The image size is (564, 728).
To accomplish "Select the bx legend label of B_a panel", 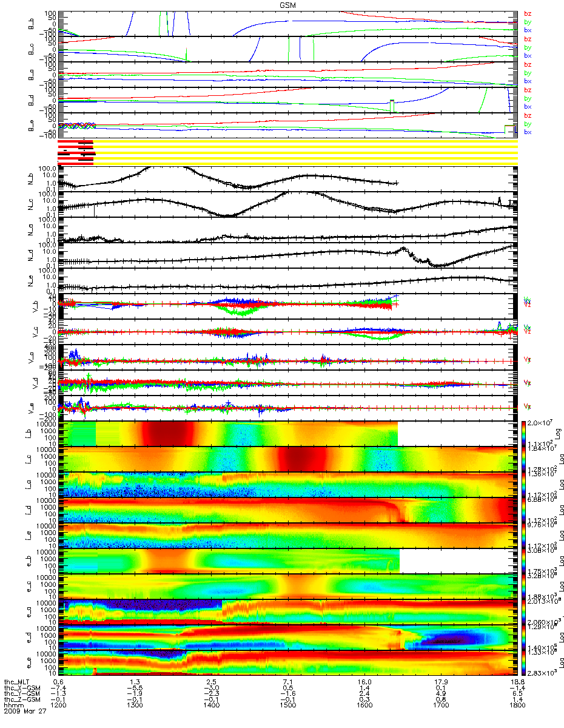I will [x=528, y=81].
